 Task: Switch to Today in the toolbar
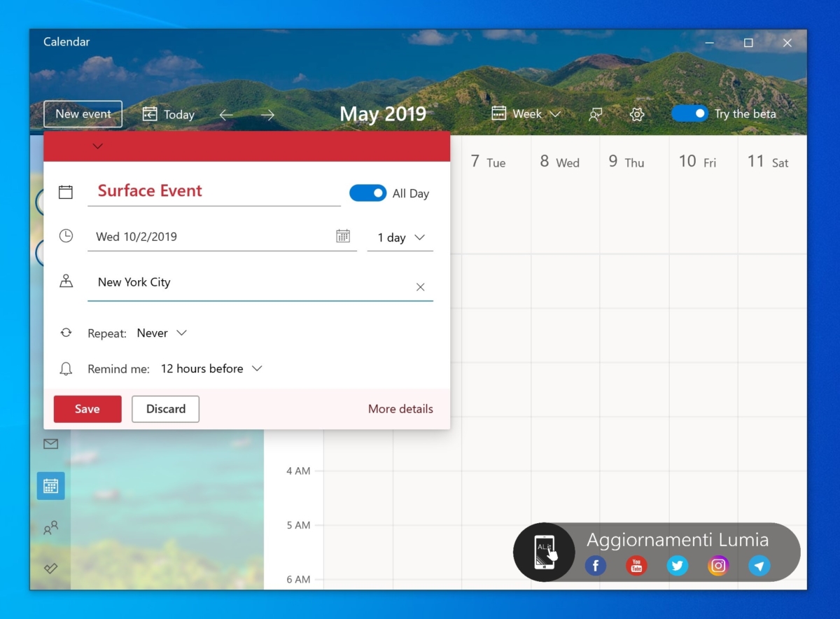click(168, 113)
